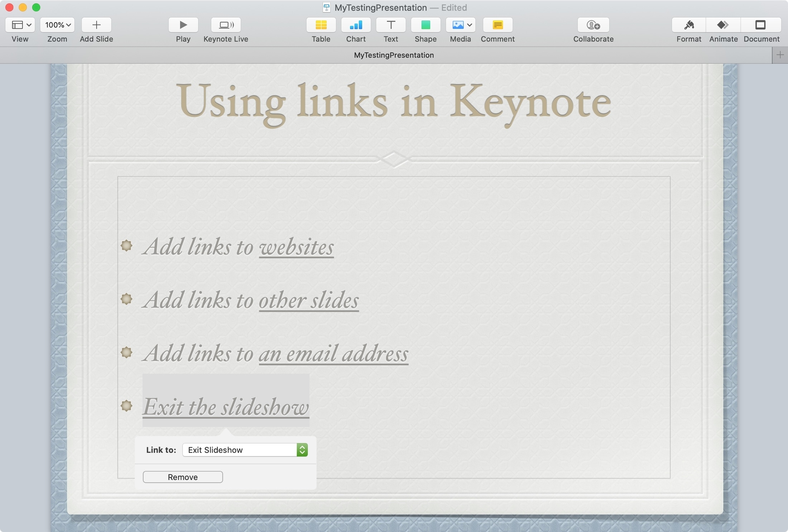Image resolution: width=788 pixels, height=532 pixels.
Task: Open the View options menu
Action: [x=20, y=25]
